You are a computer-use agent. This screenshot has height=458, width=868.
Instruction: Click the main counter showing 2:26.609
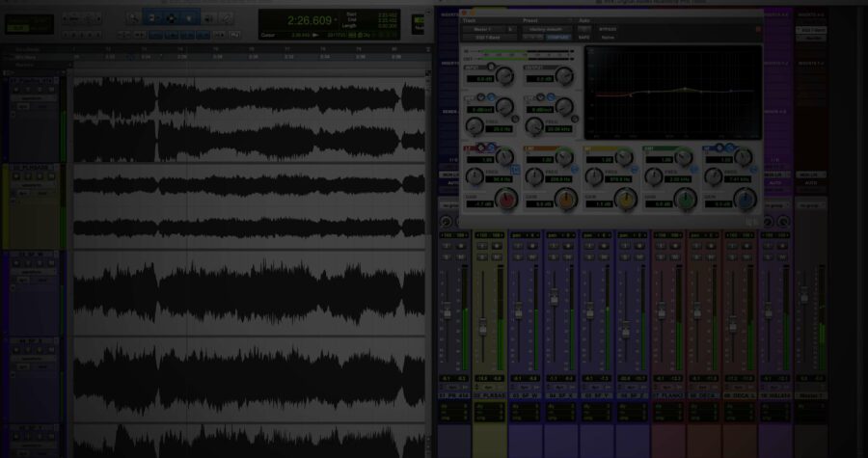tap(309, 21)
